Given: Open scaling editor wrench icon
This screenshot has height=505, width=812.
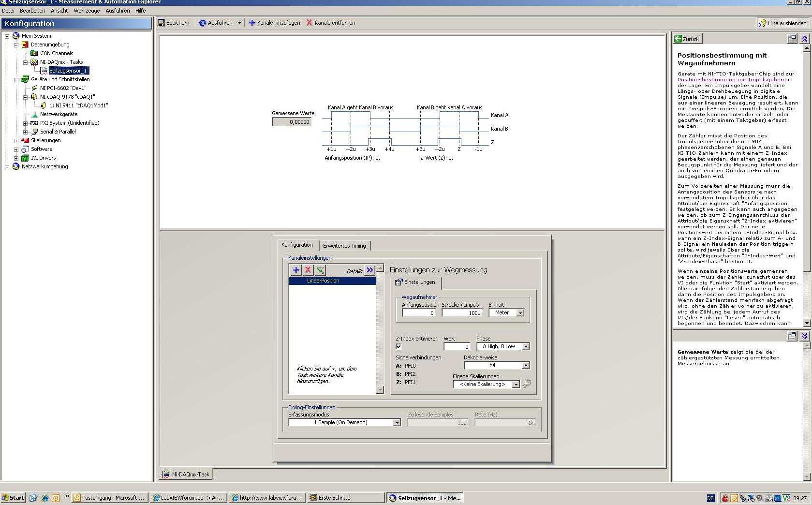Looking at the screenshot, I should [x=527, y=384].
